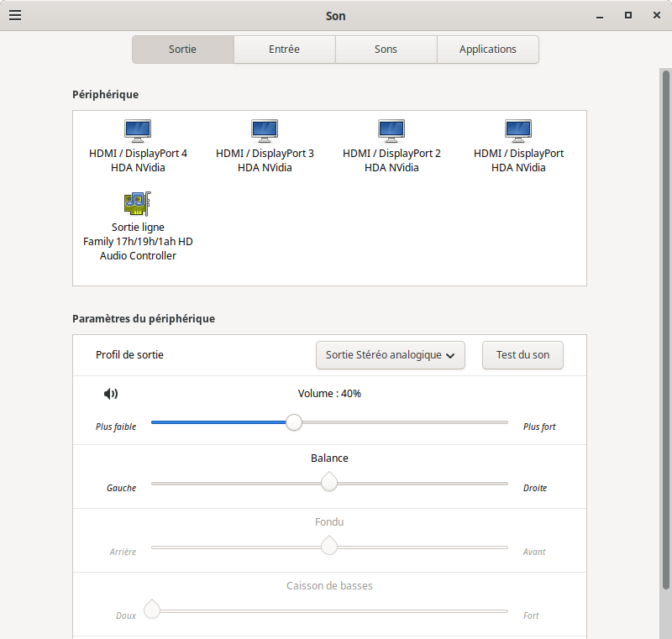Open the Sons tab
672x639 pixels.
[x=386, y=50]
